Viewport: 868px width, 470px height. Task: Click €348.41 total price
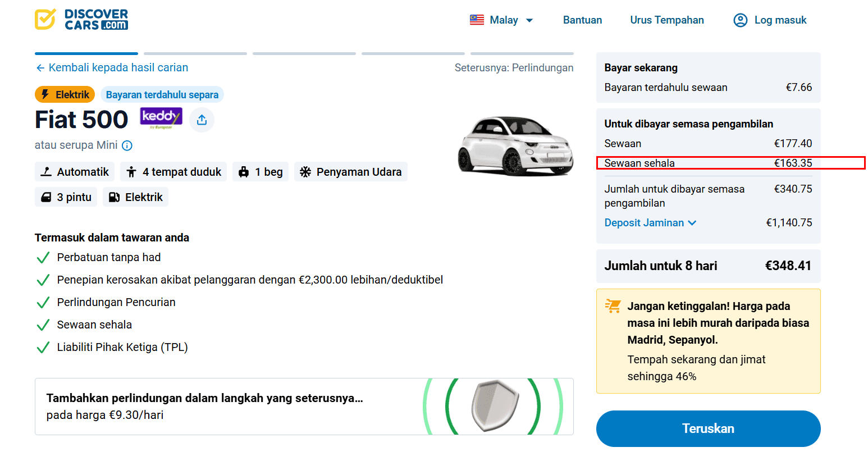point(788,266)
